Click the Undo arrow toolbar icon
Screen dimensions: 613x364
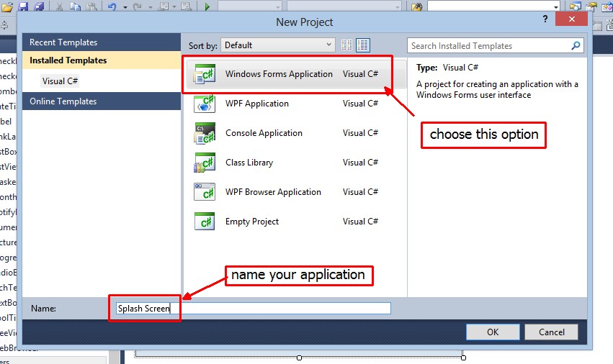(x=112, y=6)
